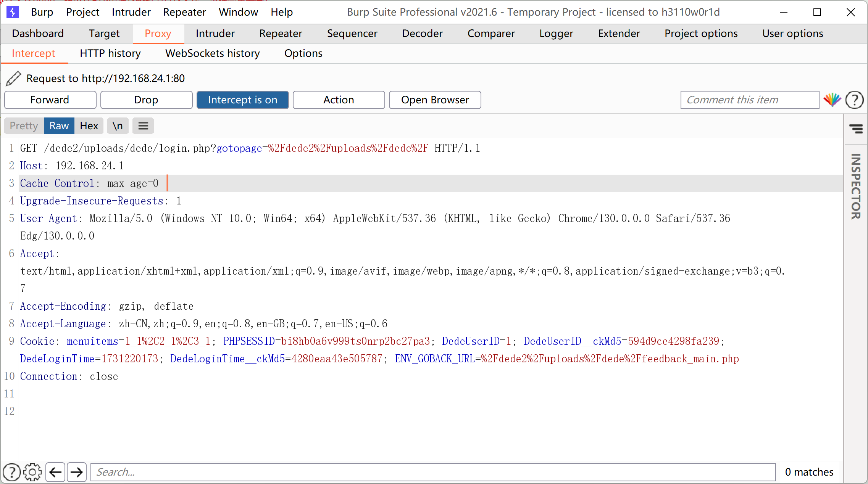Switch editor to Hex view
This screenshot has height=484, width=868.
click(89, 126)
